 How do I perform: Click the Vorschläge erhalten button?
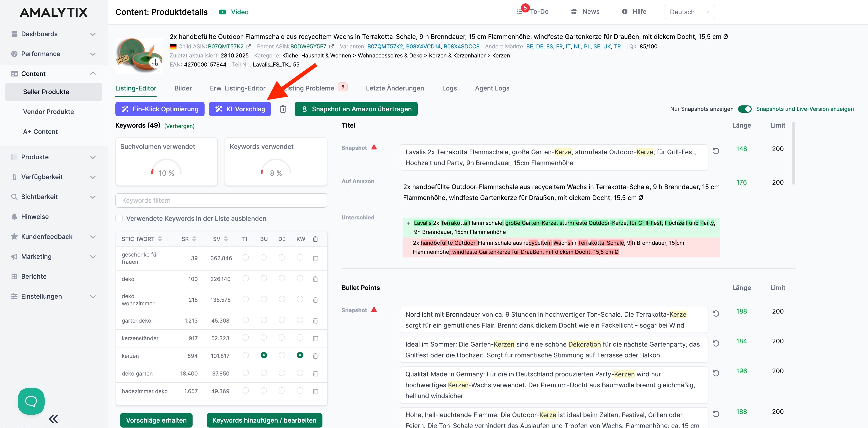point(156,420)
